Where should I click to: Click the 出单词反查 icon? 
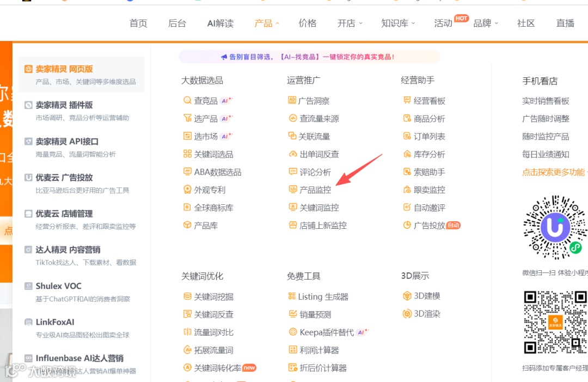pos(293,154)
